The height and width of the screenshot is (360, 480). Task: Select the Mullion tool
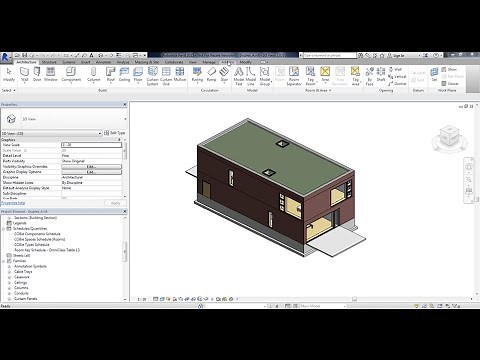coord(180,74)
